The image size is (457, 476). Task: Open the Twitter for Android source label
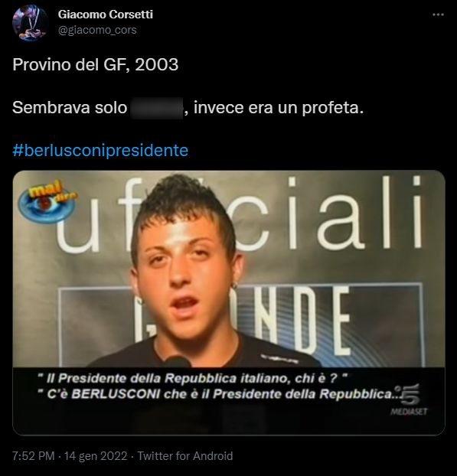pos(185,456)
